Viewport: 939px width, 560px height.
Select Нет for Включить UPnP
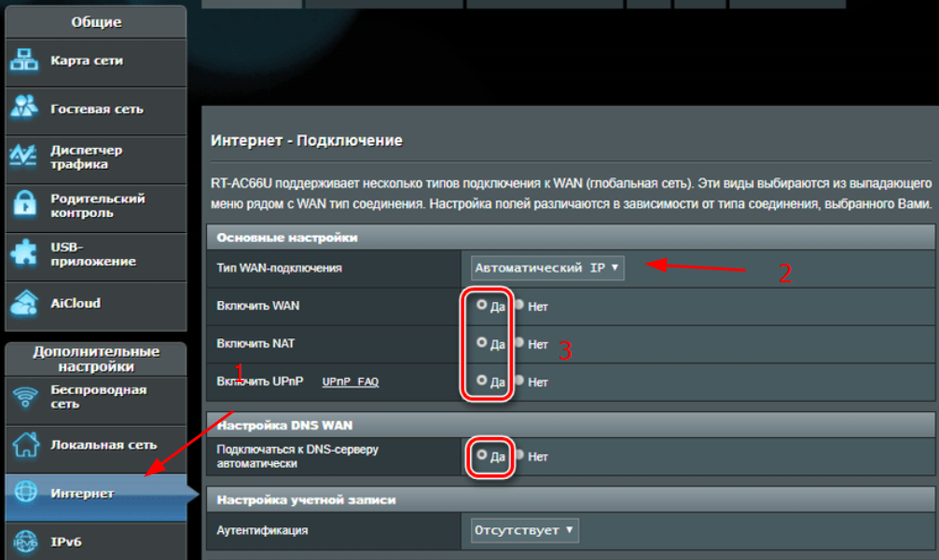(x=519, y=380)
